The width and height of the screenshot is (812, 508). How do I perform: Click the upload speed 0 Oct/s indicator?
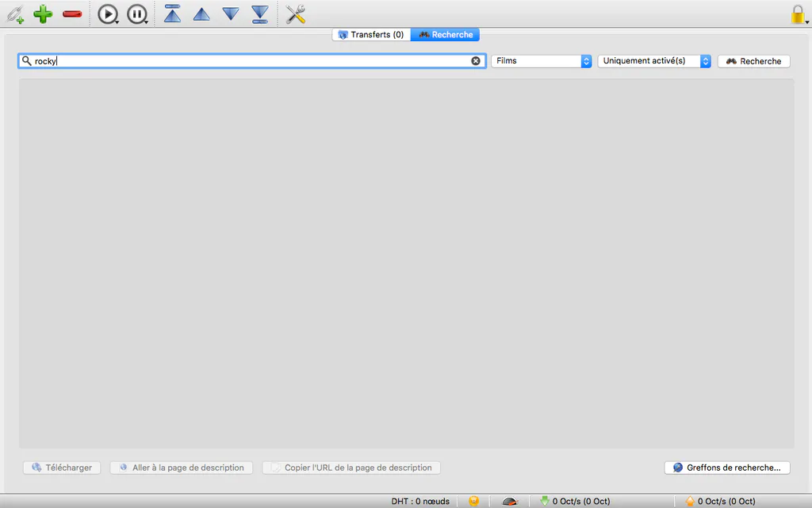(720, 502)
